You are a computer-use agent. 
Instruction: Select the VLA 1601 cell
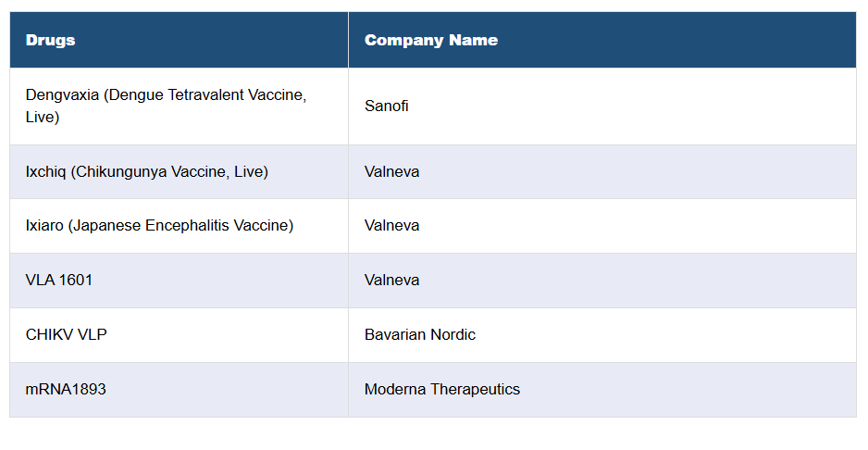[59, 280]
